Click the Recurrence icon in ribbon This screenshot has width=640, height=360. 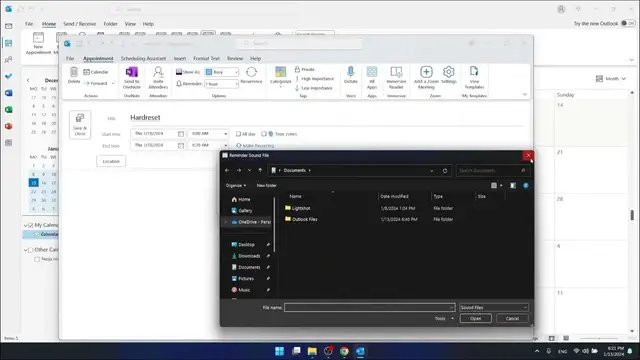pos(251,76)
